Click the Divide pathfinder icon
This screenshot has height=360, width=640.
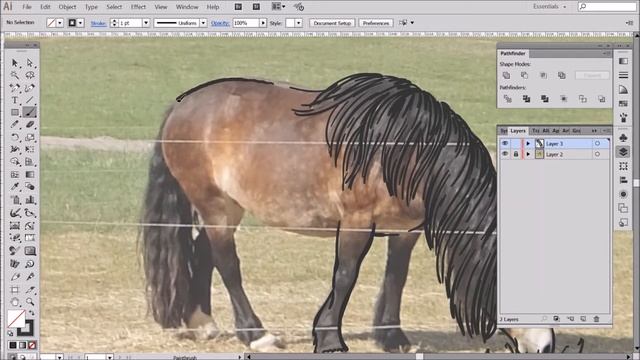tap(507, 99)
